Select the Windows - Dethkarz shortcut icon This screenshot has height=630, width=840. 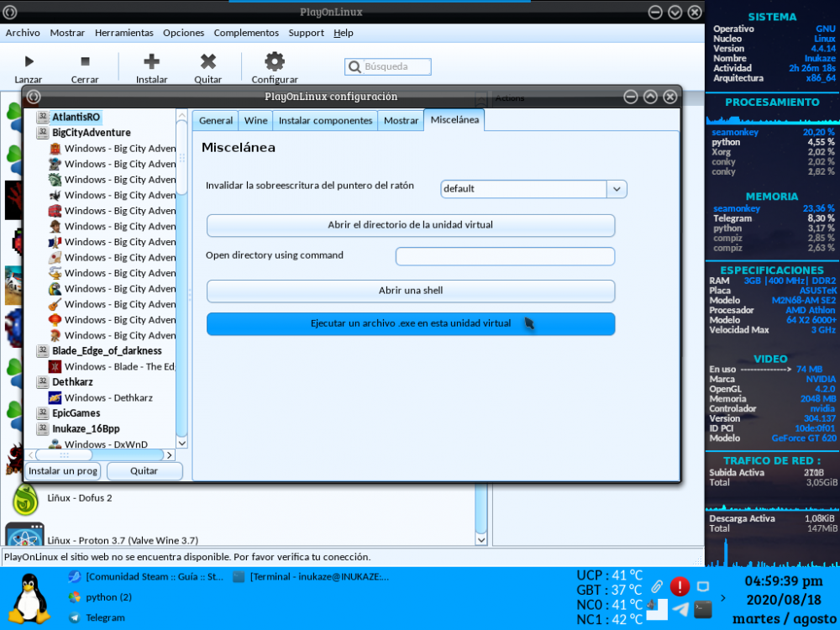(55, 397)
